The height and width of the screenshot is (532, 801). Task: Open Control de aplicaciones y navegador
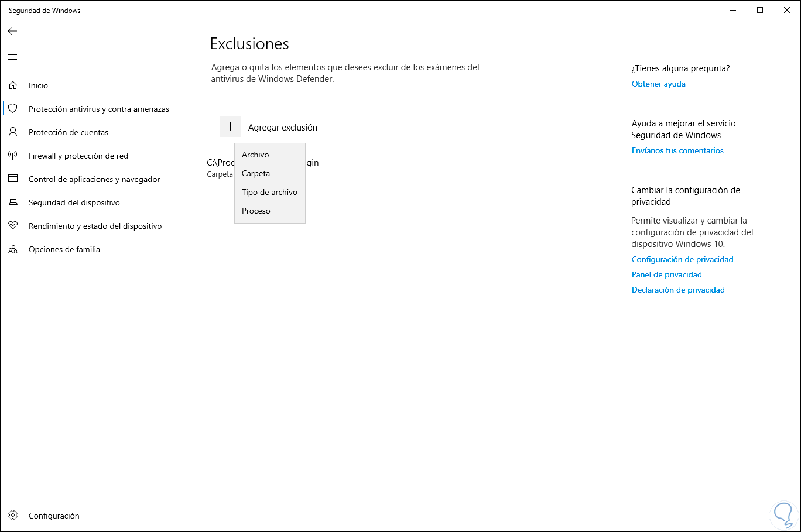tap(94, 179)
